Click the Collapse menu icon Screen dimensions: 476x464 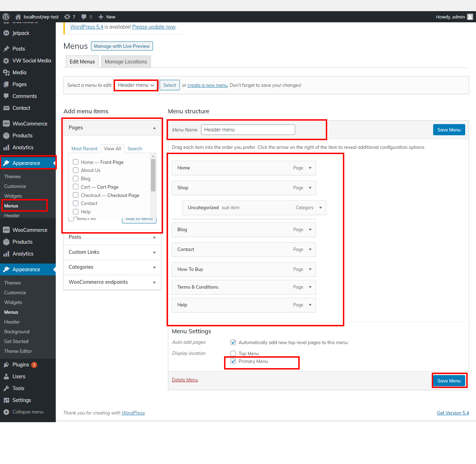click(6, 412)
